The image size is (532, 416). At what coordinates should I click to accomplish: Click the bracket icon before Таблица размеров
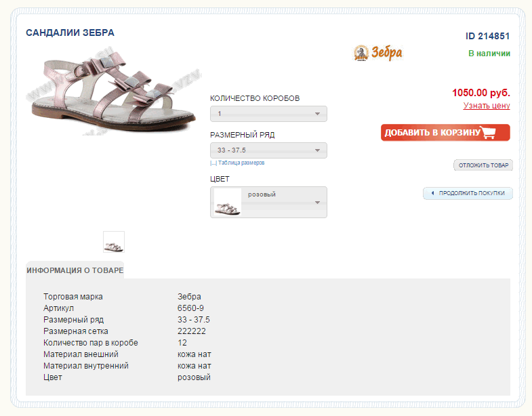213,163
